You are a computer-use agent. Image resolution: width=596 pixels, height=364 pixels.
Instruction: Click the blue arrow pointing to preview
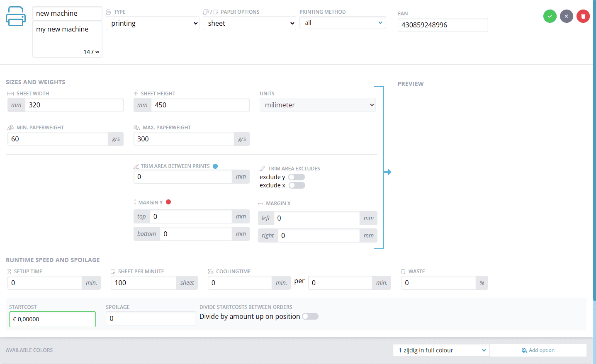[388, 172]
